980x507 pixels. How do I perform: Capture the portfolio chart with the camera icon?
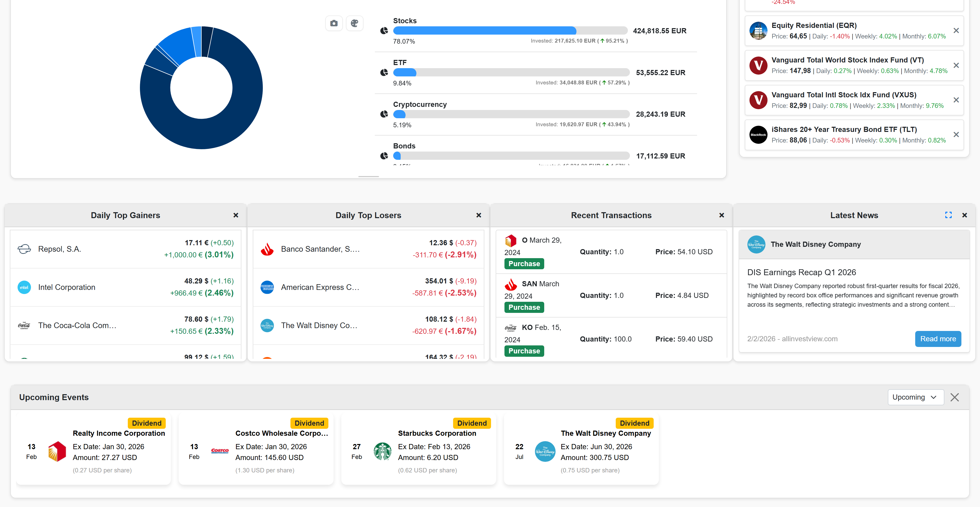tap(334, 23)
